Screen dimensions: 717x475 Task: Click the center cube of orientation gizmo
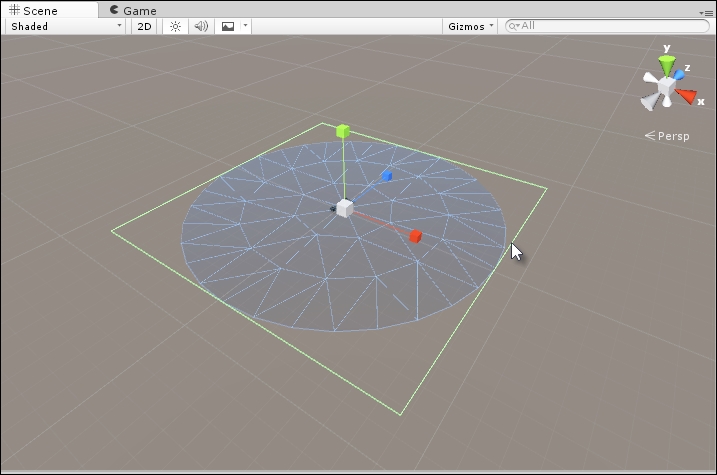point(667,86)
